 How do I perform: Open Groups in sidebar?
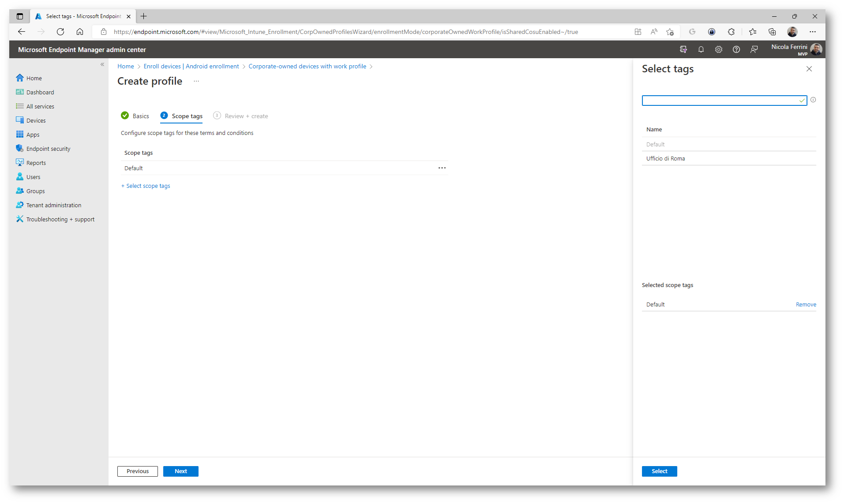coord(30,191)
